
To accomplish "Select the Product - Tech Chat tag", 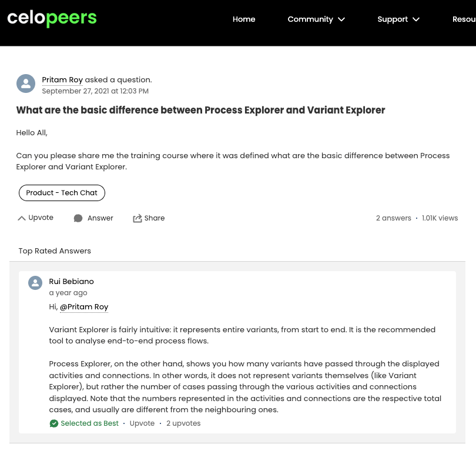I will click(x=62, y=192).
